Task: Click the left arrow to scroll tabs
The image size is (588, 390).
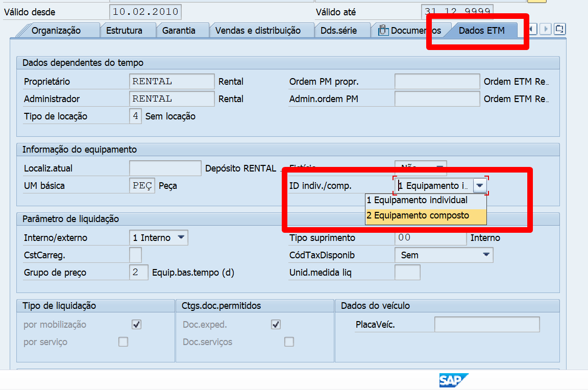Action: tap(533, 29)
